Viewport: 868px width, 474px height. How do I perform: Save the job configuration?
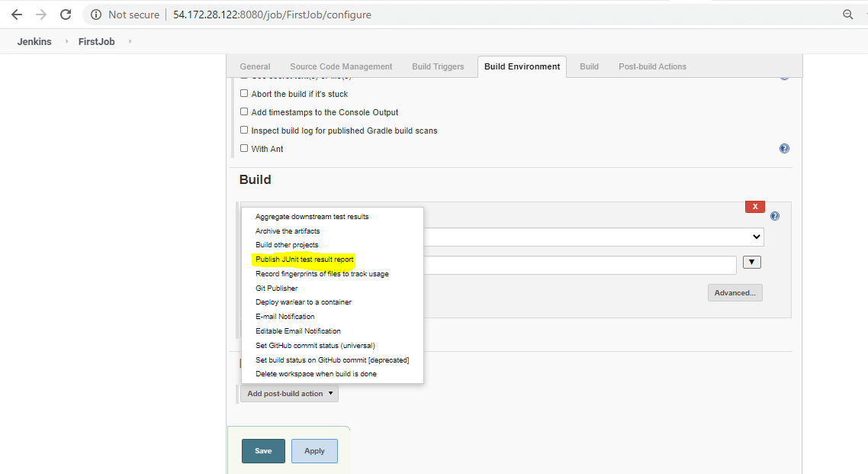(263, 451)
